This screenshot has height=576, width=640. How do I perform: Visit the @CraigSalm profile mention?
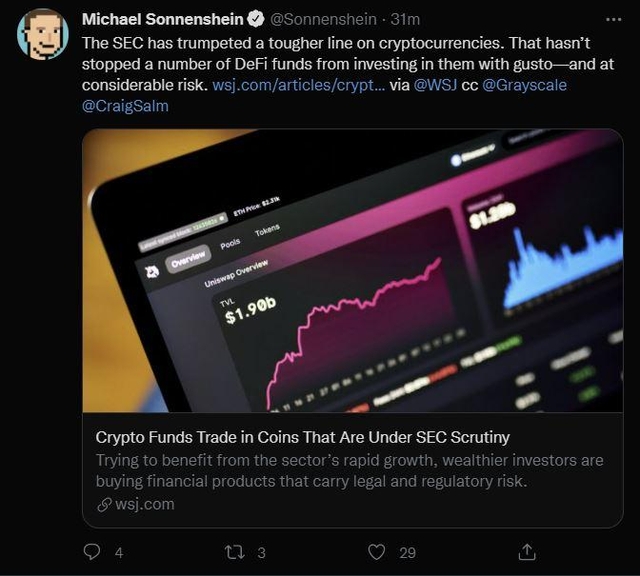[124, 105]
